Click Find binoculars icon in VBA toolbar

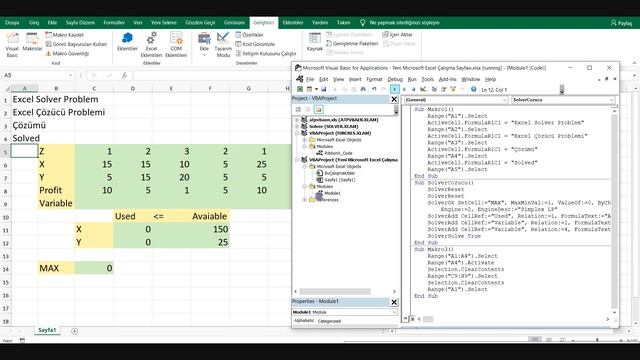[363, 89]
